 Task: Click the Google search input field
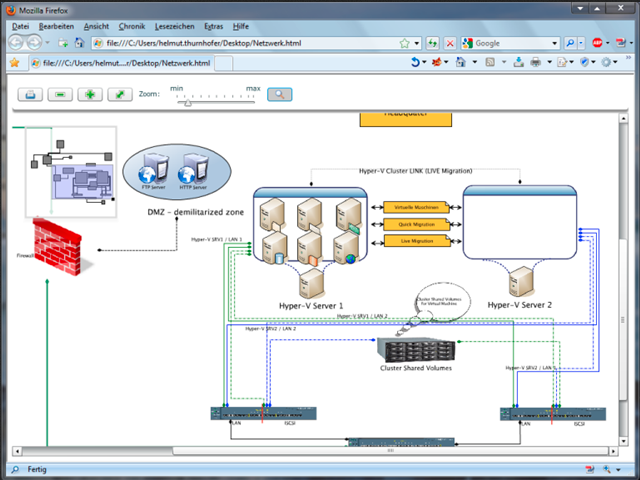tap(512, 43)
